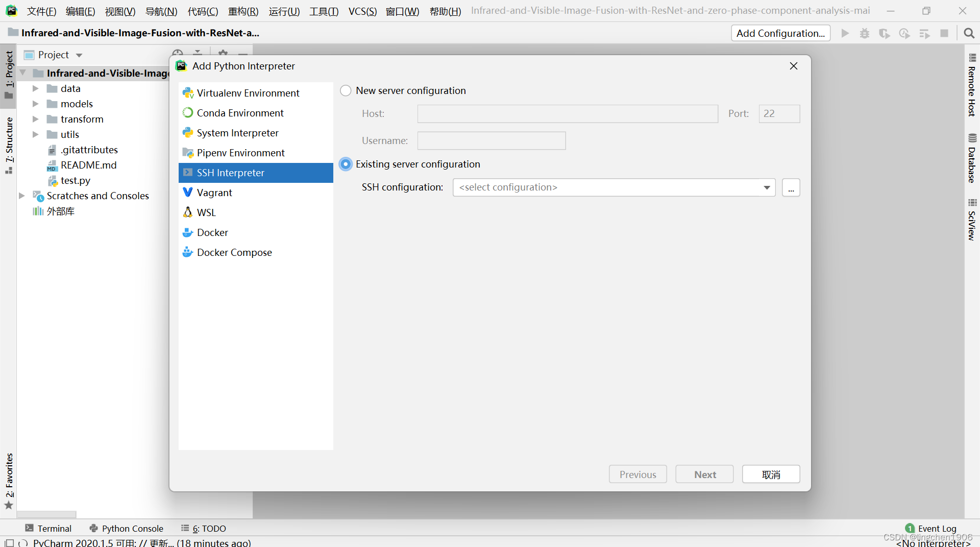Click the Next button
980x547 pixels.
tap(704, 474)
